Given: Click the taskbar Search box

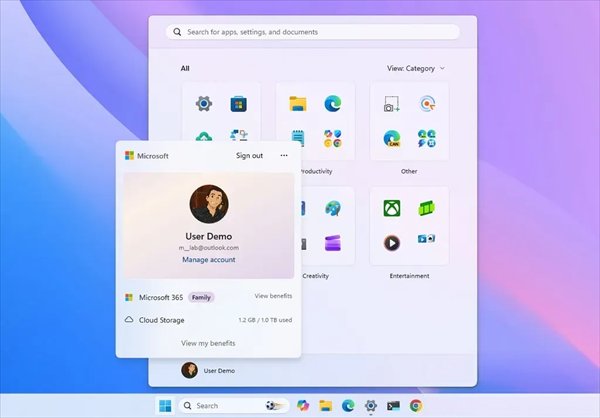Looking at the screenshot, I should 234,405.
